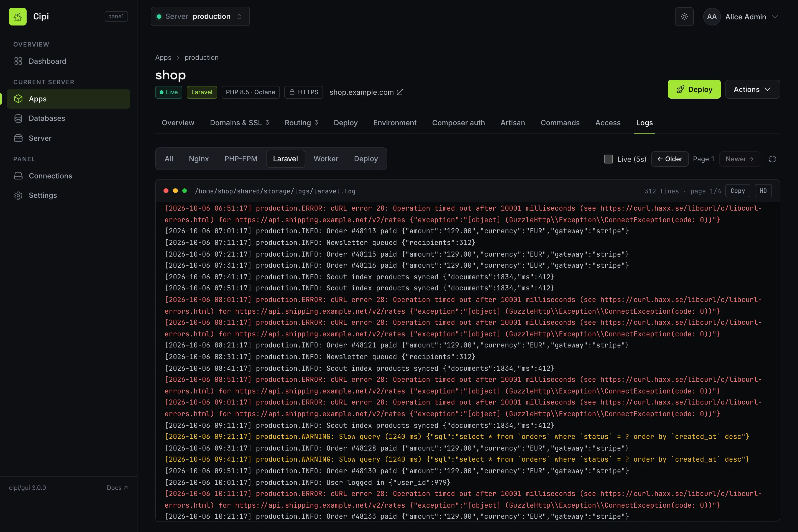Select the Artisan tab
This screenshot has height=532, width=798.
coord(513,123)
